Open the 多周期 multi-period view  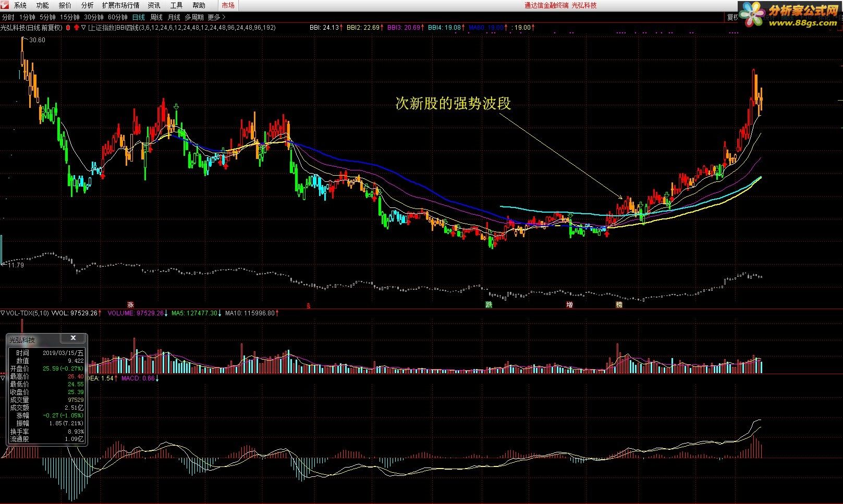194,18
